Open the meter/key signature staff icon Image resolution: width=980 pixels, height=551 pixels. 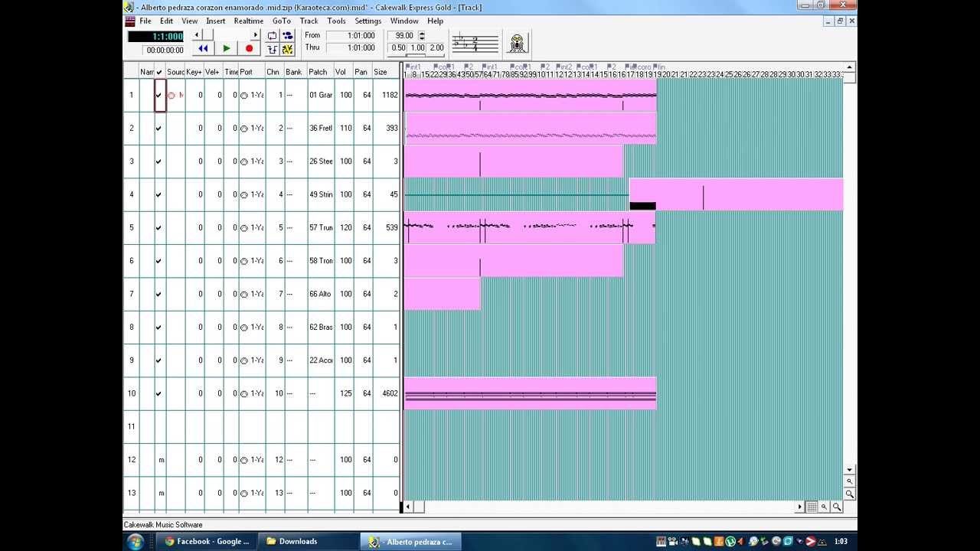point(475,43)
